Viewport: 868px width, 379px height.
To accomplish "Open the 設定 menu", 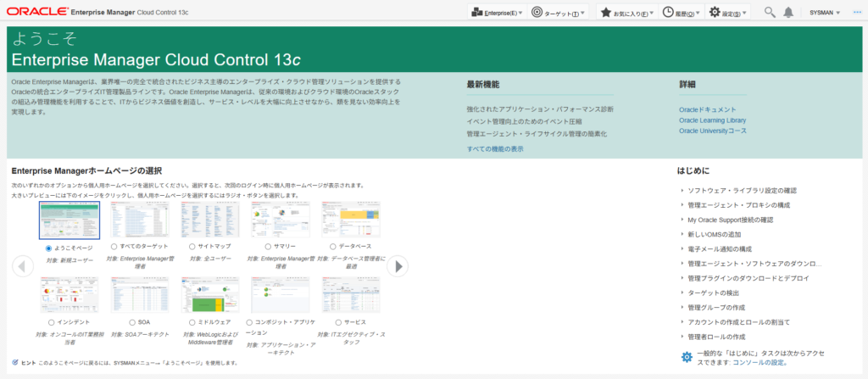I will (x=728, y=13).
